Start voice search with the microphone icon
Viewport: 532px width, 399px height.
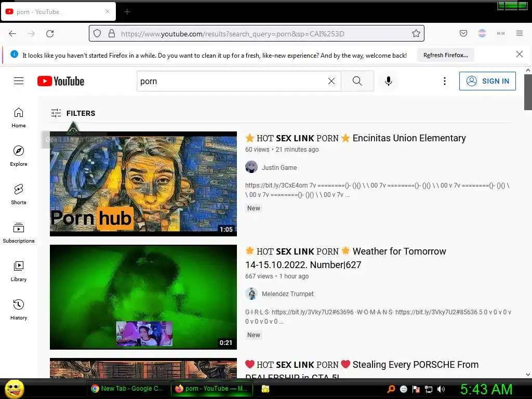click(x=389, y=81)
